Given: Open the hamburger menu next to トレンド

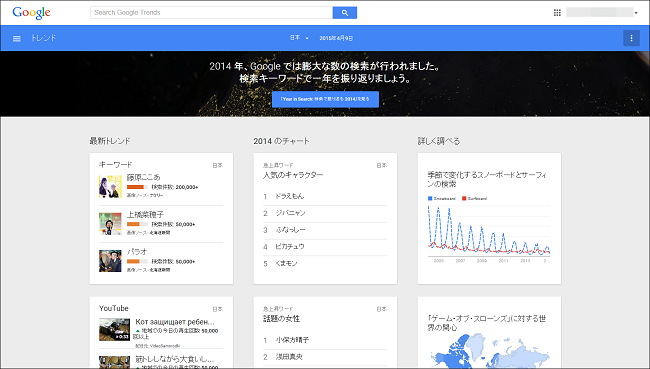Looking at the screenshot, I should [x=17, y=39].
